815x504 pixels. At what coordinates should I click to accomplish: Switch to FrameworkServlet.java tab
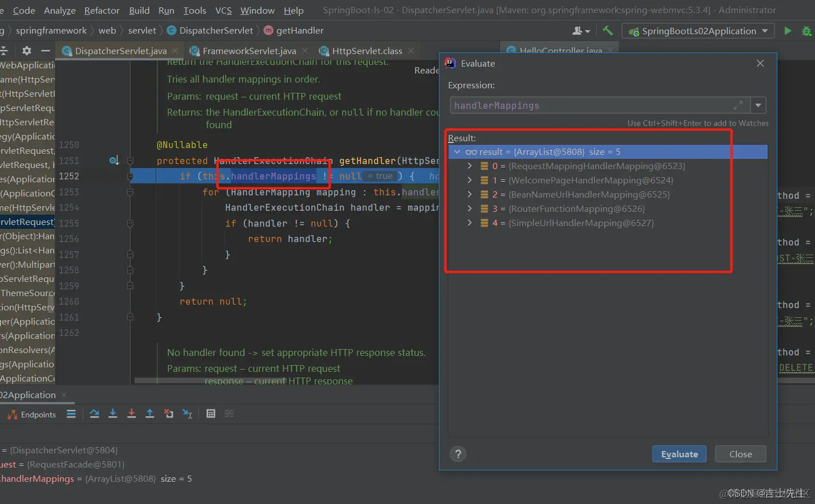[x=249, y=51]
